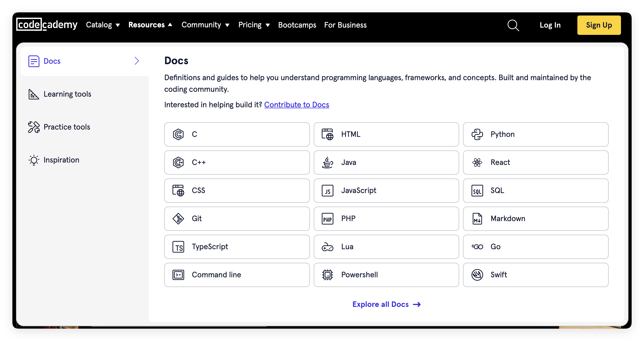The image size is (644, 341).
Task: Expand the Pricing dropdown
Action: pyautogui.click(x=254, y=25)
